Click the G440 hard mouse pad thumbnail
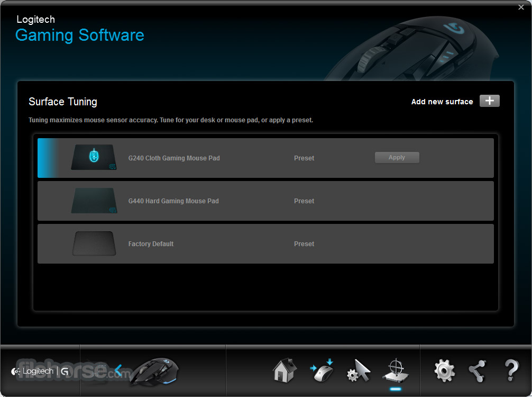Image resolution: width=532 pixels, height=397 pixels. 94,201
